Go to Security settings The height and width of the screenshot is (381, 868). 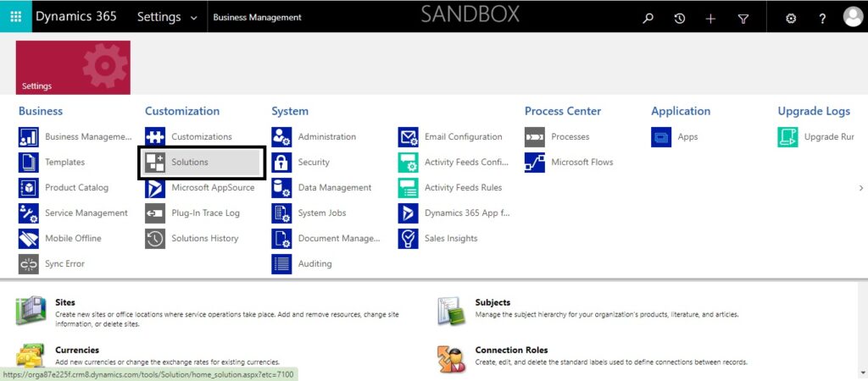tap(314, 162)
